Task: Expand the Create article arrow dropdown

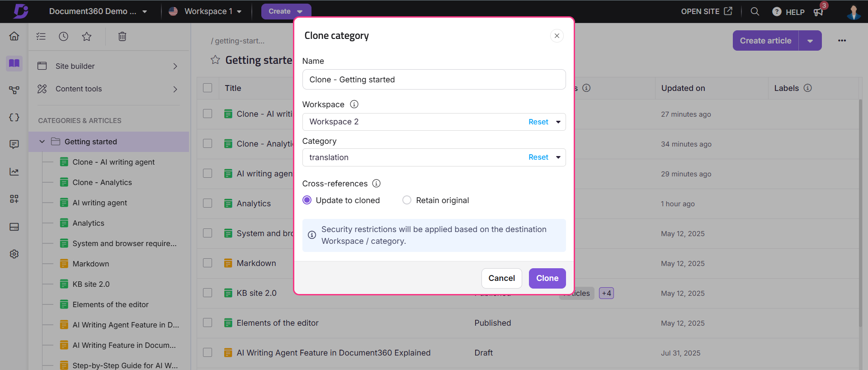Action: pos(810,41)
